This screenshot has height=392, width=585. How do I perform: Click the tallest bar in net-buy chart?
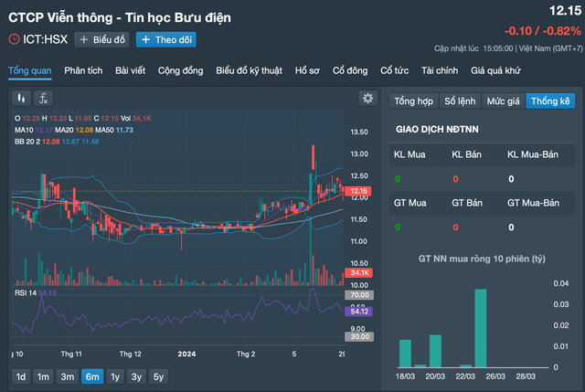[x=480, y=327]
